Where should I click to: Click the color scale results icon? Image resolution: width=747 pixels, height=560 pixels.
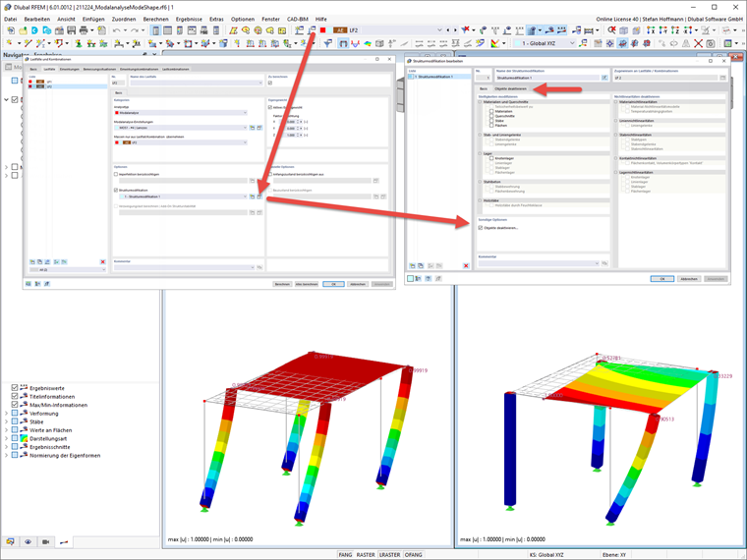coord(495,44)
